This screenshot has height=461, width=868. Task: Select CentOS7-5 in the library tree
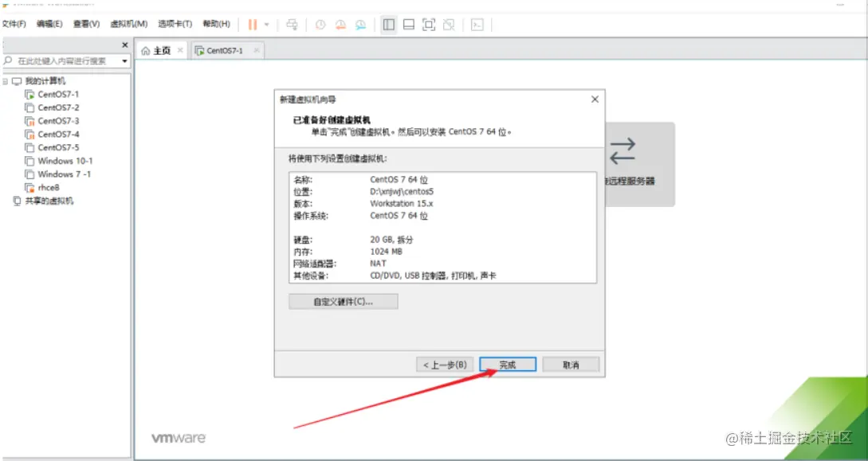point(58,147)
